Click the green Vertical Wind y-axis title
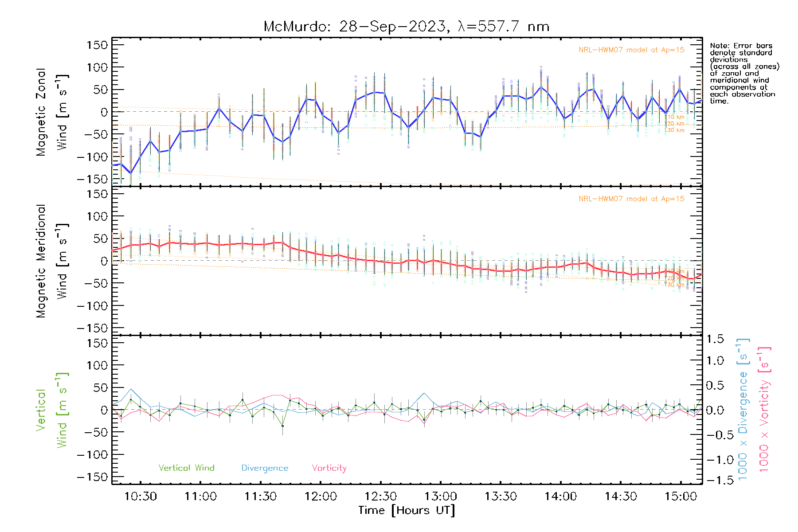798x532 pixels. click(51, 410)
